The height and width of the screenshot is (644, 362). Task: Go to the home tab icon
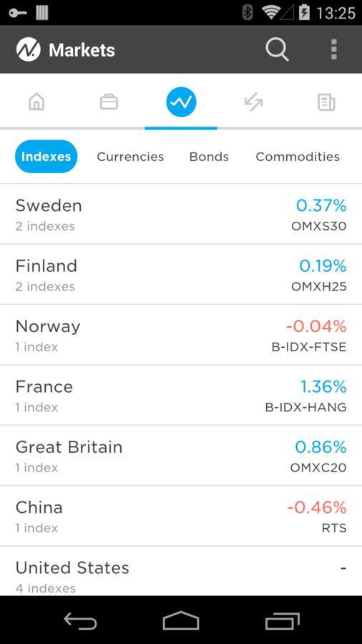[x=36, y=102]
